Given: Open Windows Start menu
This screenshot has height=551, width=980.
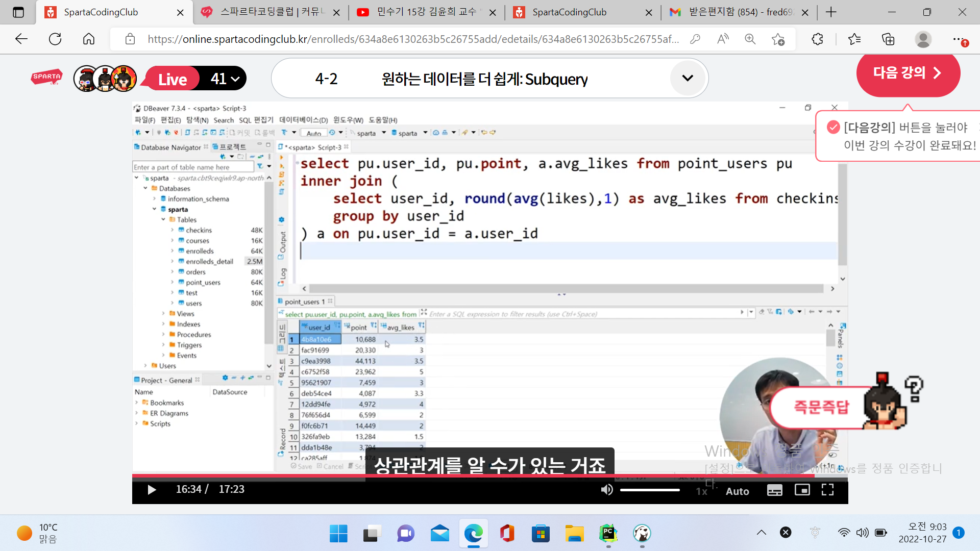Looking at the screenshot, I should pos(338,534).
